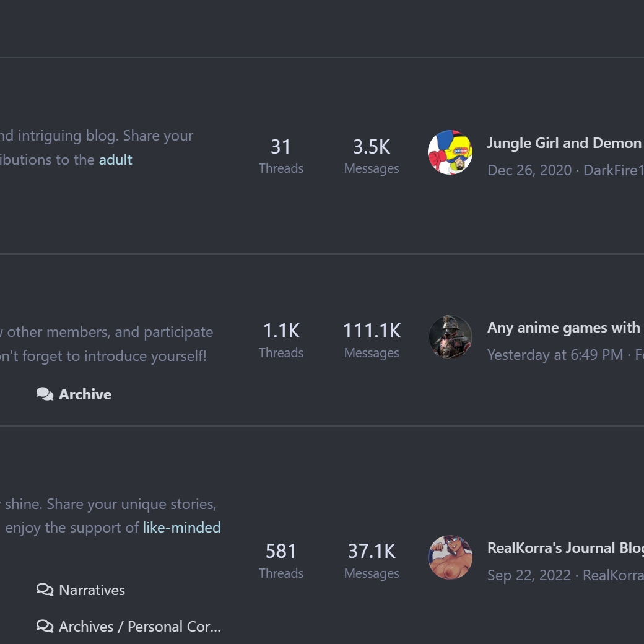Click the 'Yesterday at 6:49 PM' timestamp

[555, 354]
